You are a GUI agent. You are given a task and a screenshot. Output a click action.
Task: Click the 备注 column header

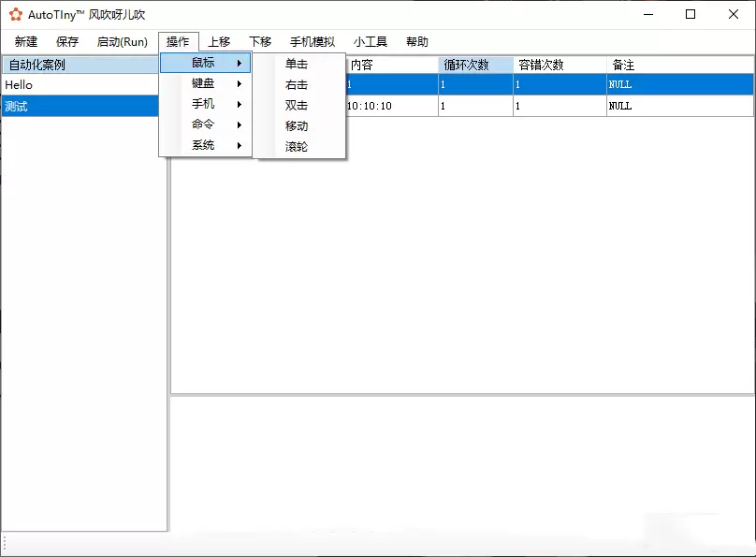coord(680,65)
